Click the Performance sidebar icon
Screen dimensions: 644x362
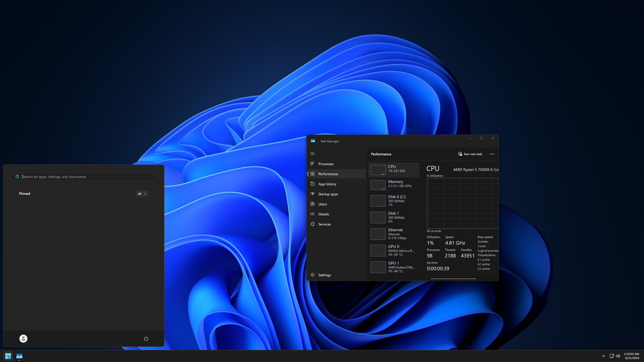[312, 174]
